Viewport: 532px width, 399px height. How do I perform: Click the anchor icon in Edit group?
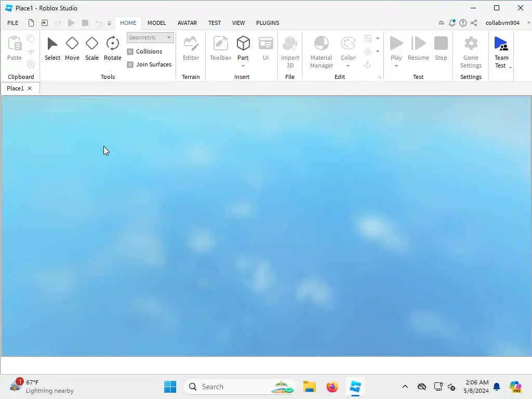tap(367, 64)
